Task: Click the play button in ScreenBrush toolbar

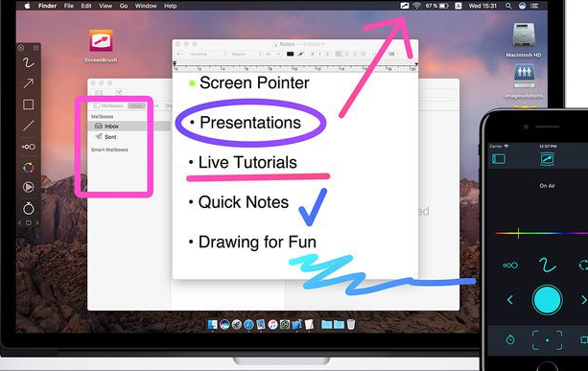Action: coord(28,187)
